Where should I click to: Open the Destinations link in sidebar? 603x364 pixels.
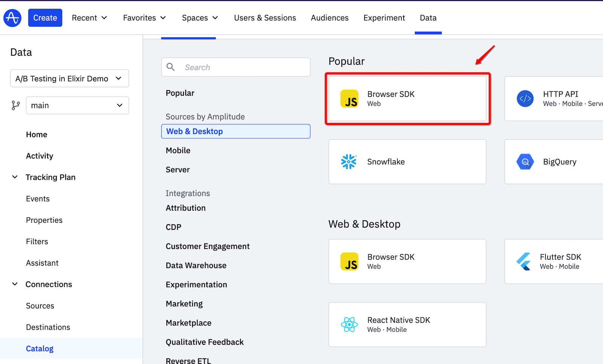48,327
